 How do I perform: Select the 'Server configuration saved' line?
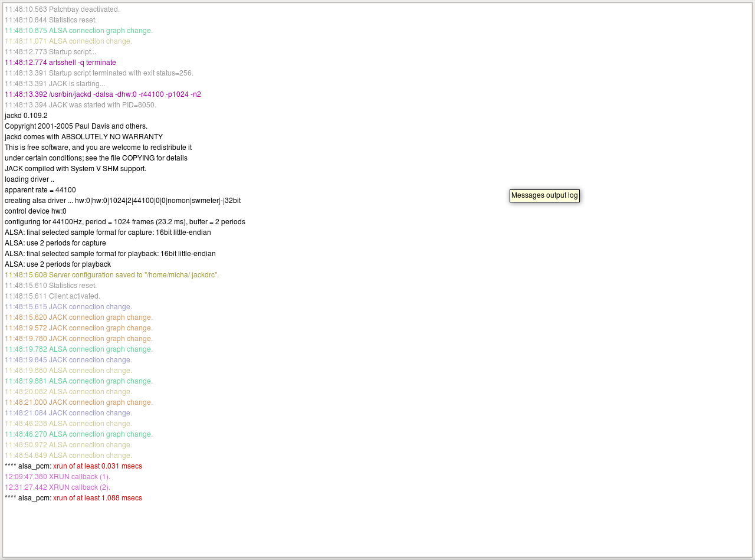pos(111,275)
